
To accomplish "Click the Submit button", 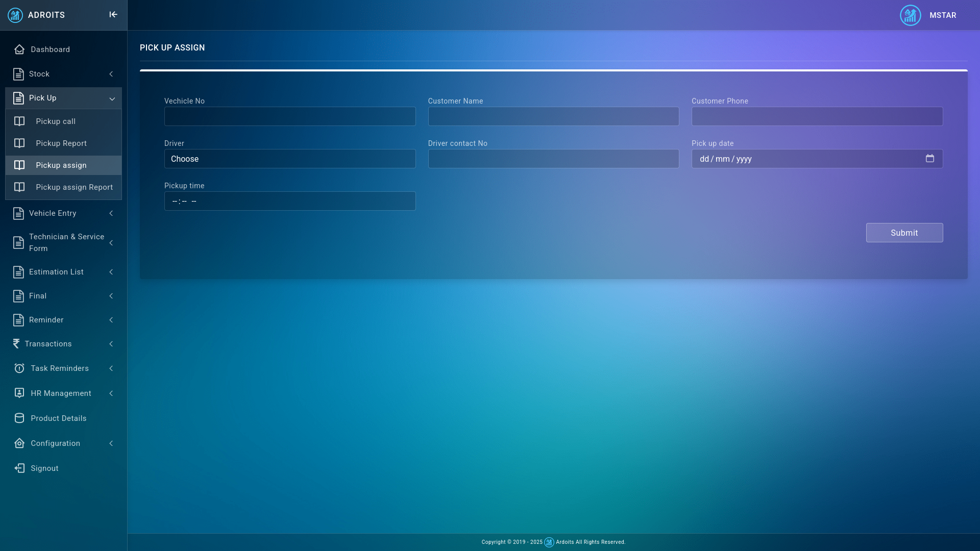I will click(904, 233).
